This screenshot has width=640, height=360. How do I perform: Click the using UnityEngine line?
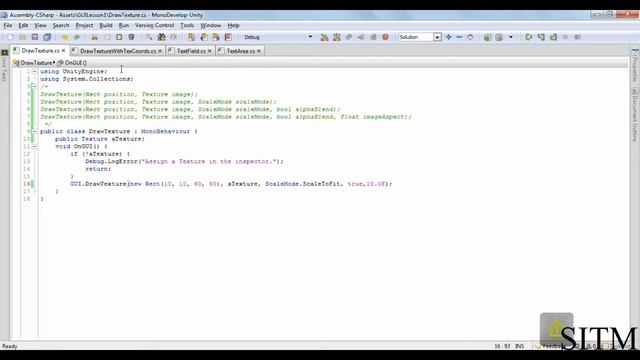tap(73, 71)
